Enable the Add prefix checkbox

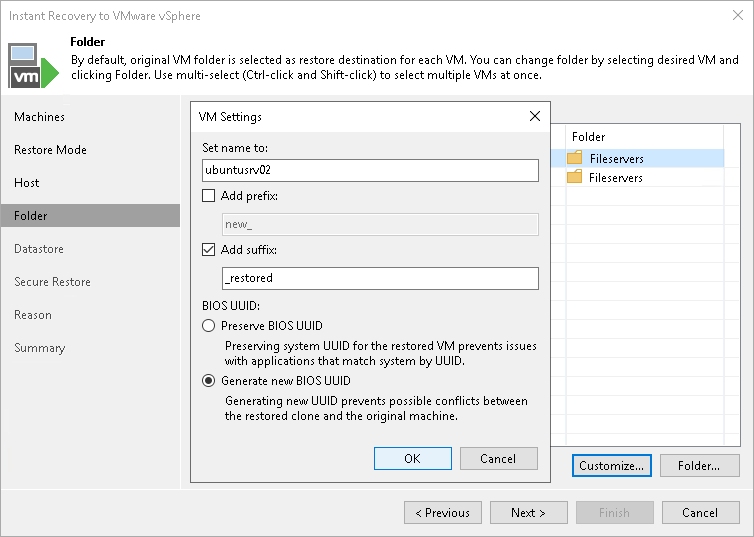coord(208,196)
